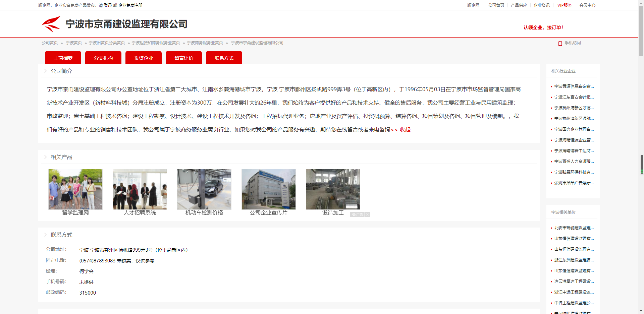
Task: Open related company 宁波杭州湾新区通驰...
Action: point(574,119)
